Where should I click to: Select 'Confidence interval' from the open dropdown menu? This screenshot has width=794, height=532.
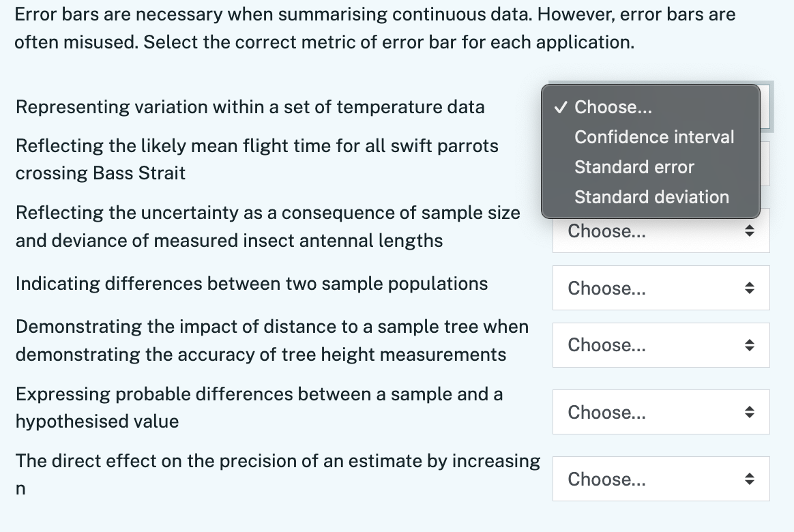pos(653,136)
